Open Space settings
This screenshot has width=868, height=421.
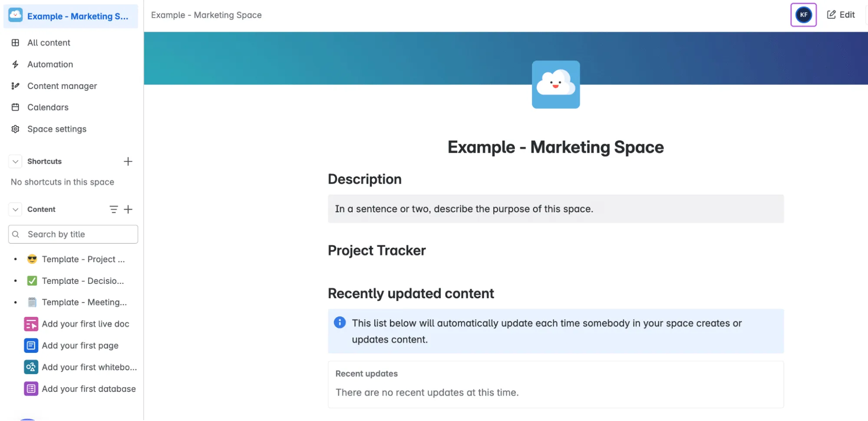point(56,129)
